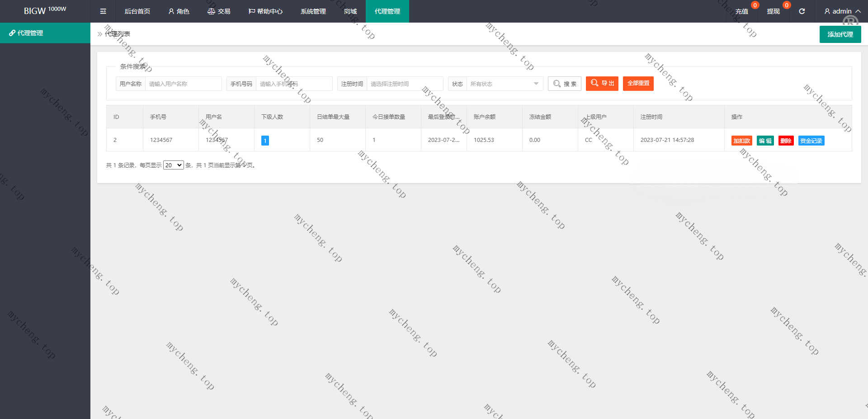Click the blue 下级人数 count badge

click(x=265, y=141)
